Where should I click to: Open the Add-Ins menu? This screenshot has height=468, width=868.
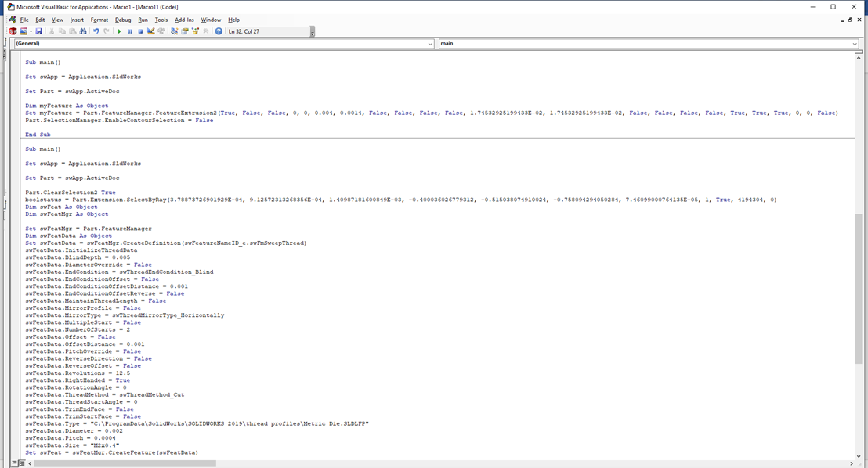(x=183, y=20)
